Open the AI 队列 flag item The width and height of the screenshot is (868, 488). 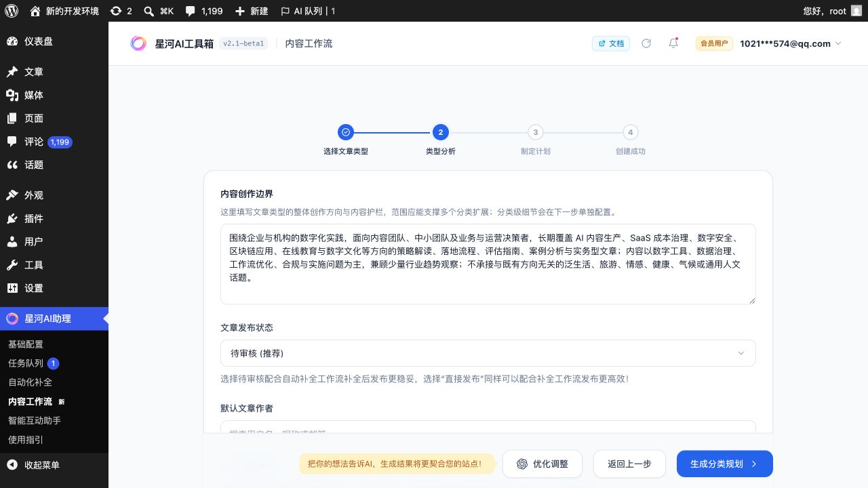click(x=308, y=11)
